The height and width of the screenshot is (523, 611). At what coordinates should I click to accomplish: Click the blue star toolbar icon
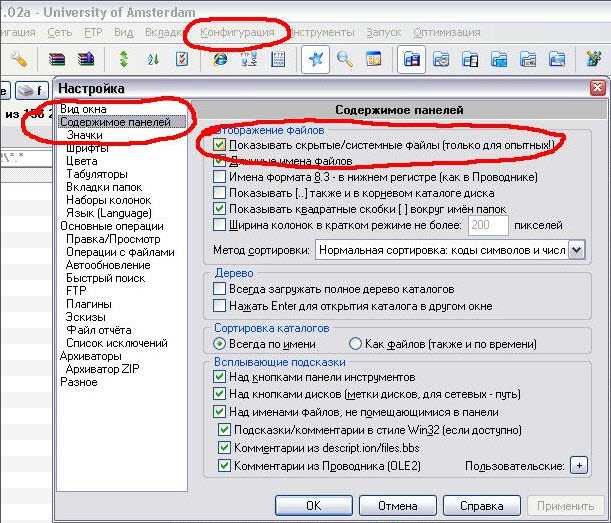pos(317,60)
